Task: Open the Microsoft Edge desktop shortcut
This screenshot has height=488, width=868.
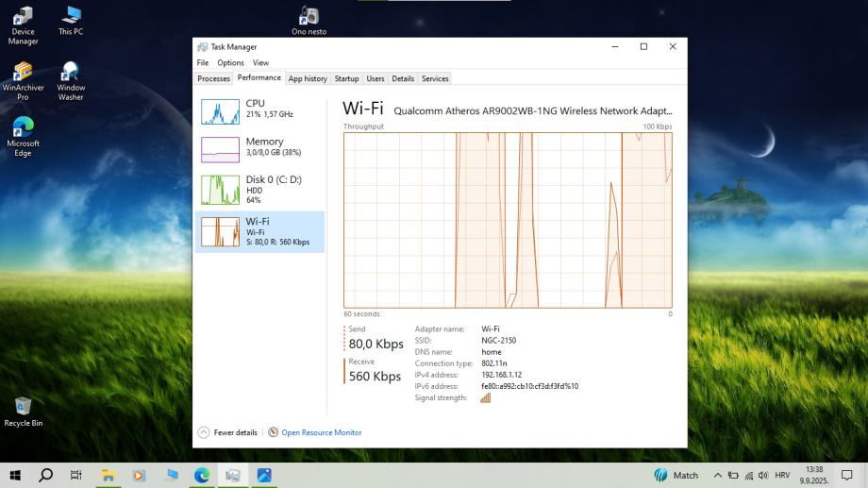Action: click(x=23, y=137)
